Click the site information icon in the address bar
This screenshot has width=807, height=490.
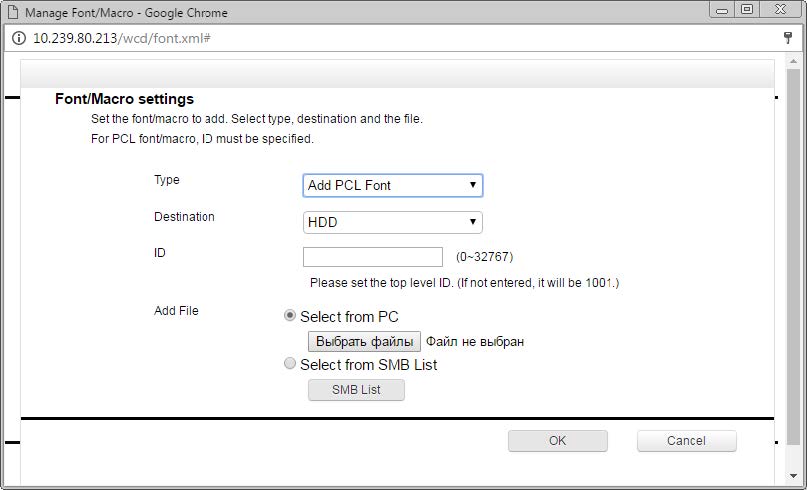point(19,38)
